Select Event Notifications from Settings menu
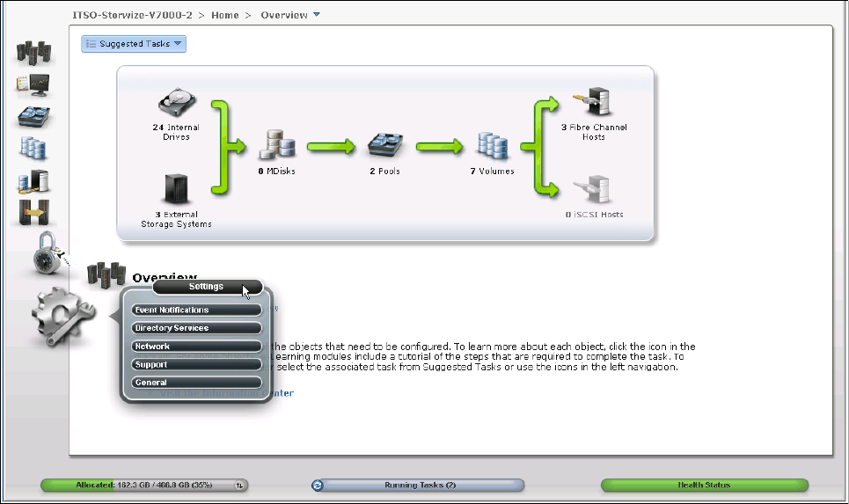 (196, 310)
